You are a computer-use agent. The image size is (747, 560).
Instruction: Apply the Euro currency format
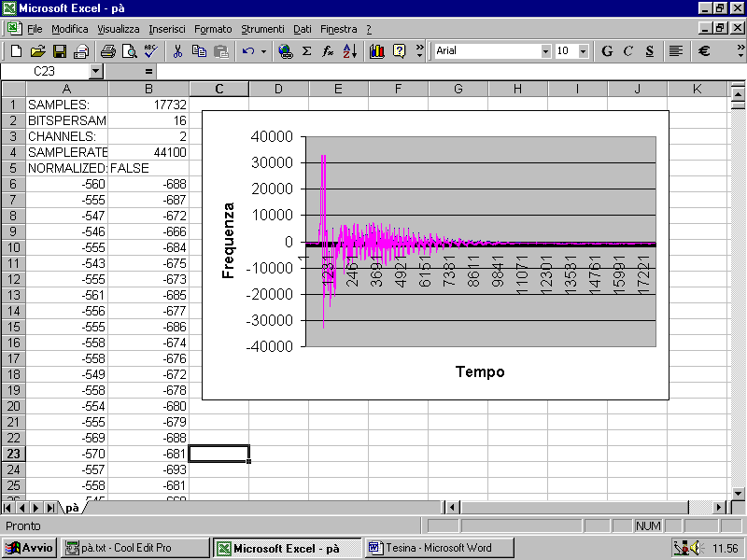click(704, 51)
